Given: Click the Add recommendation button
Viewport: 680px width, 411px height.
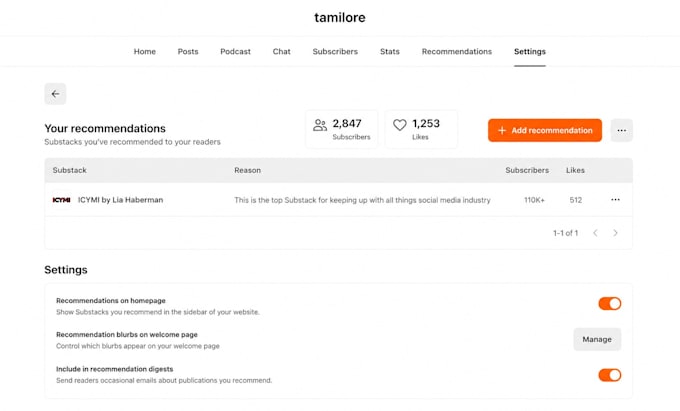Looking at the screenshot, I should click(545, 130).
